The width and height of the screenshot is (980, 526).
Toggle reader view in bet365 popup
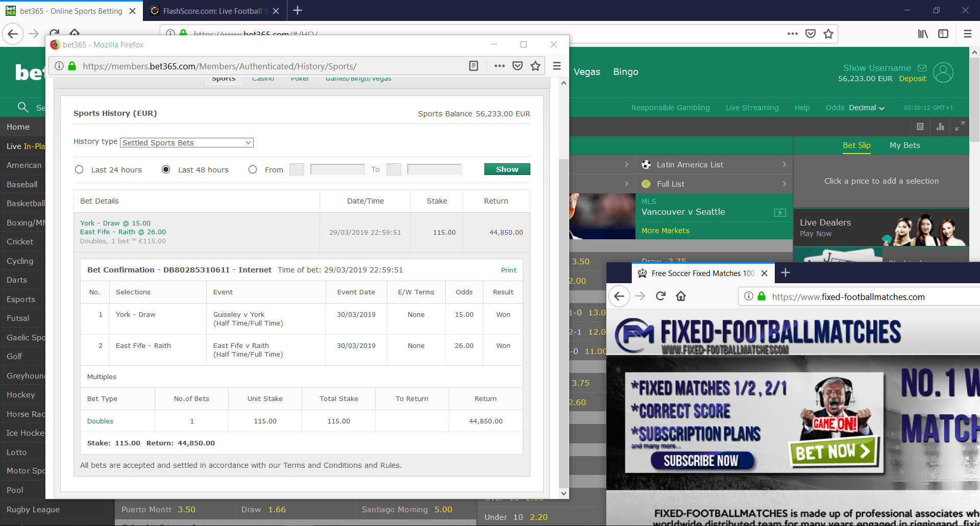474,66
